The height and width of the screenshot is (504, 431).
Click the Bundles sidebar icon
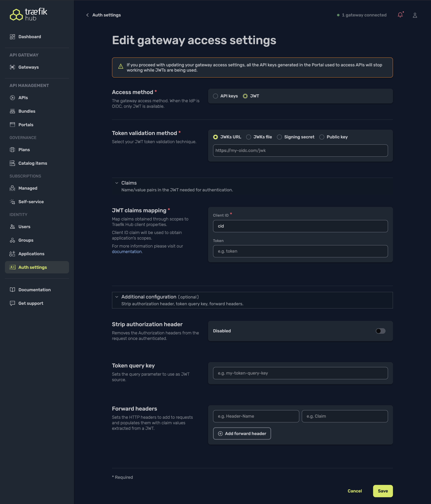click(x=12, y=111)
